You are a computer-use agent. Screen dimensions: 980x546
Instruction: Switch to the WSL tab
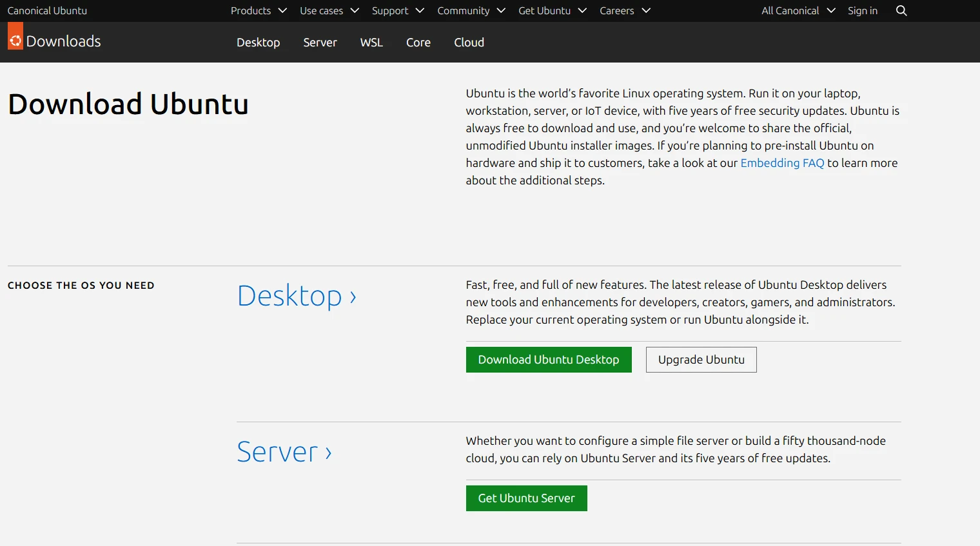click(x=371, y=43)
